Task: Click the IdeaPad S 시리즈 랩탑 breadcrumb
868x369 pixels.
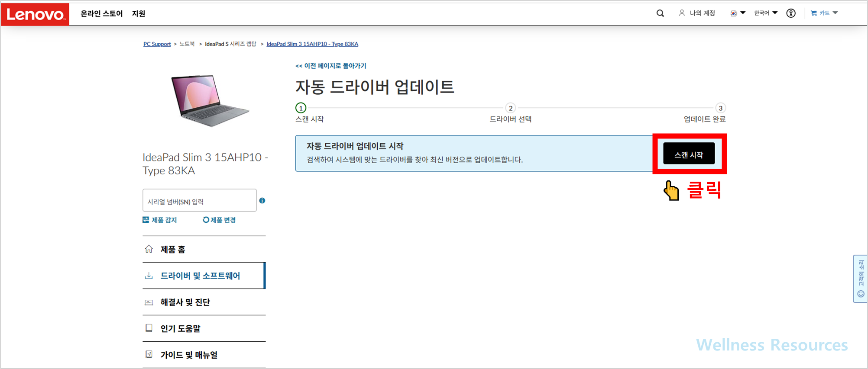Action: (230, 44)
